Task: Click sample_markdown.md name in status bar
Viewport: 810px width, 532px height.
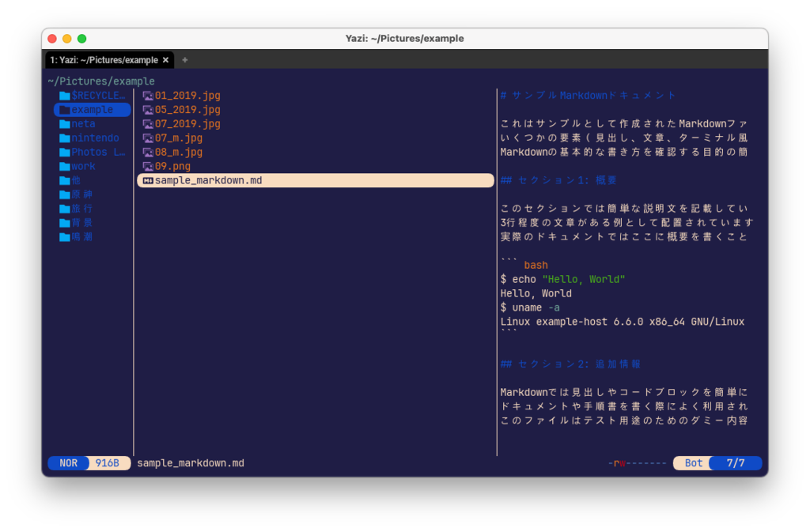Action: 191,463
